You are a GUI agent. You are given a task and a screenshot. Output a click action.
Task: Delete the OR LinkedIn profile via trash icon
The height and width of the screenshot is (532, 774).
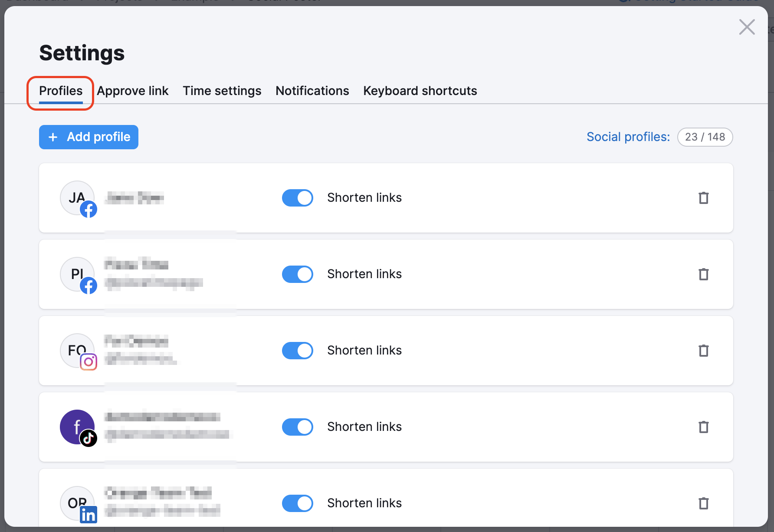click(704, 503)
